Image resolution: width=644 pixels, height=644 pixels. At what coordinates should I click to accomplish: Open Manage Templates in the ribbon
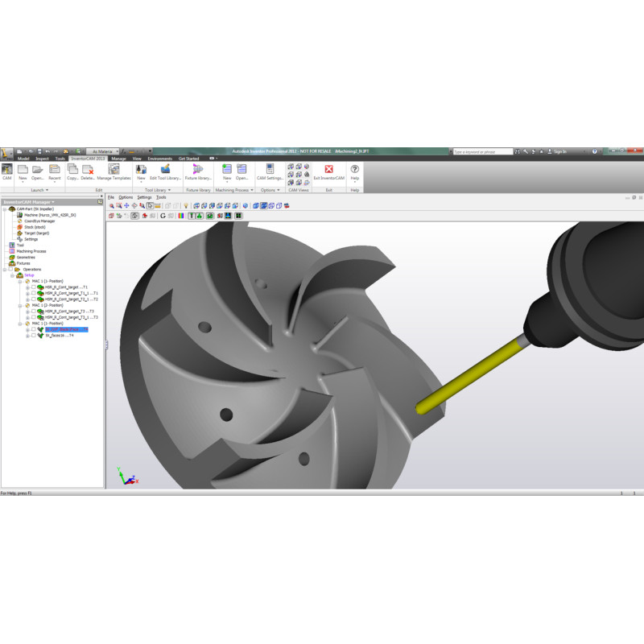point(114,170)
